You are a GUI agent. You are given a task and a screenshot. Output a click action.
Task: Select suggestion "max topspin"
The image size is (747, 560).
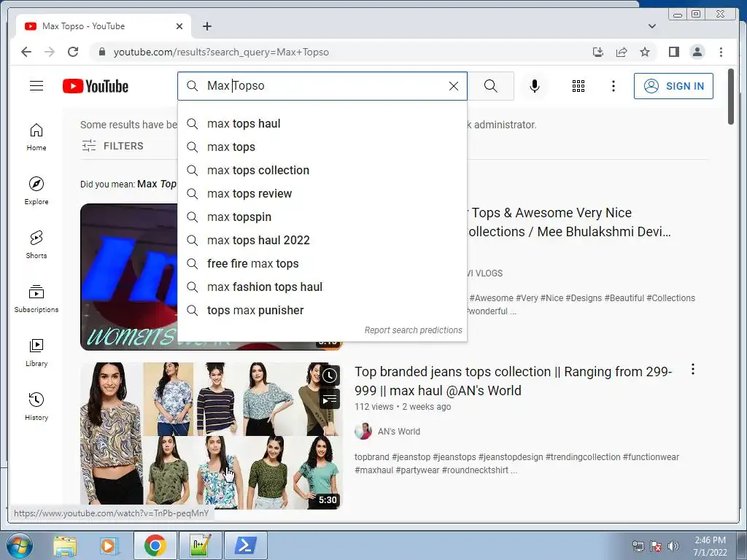(x=322, y=217)
